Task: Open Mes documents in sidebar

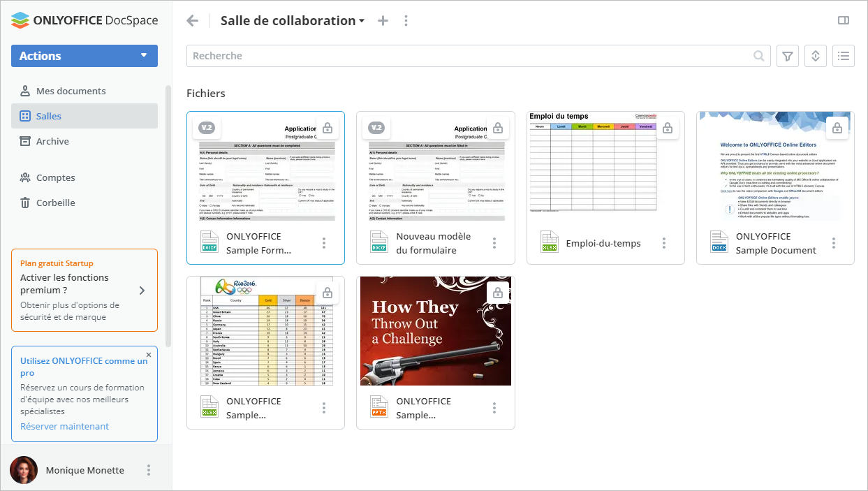Action: click(84, 91)
